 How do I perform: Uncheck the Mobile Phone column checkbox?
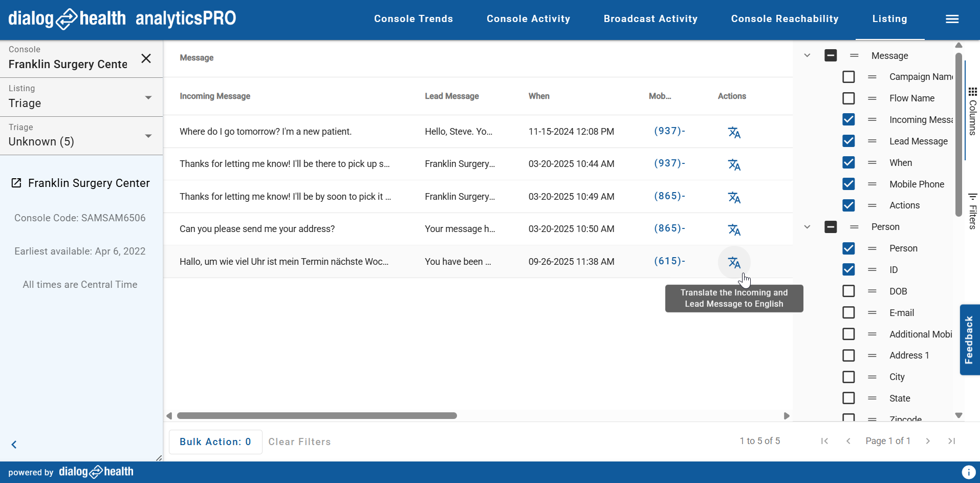[x=848, y=184]
